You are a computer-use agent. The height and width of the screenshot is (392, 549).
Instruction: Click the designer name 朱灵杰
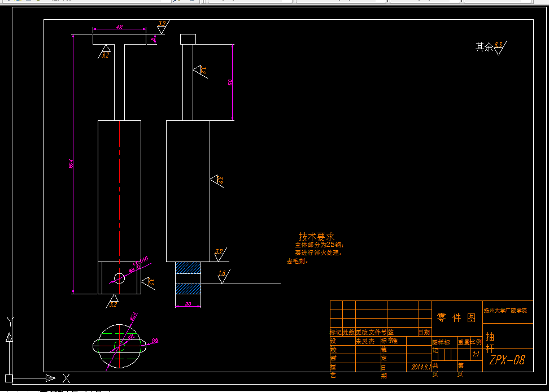click(365, 341)
